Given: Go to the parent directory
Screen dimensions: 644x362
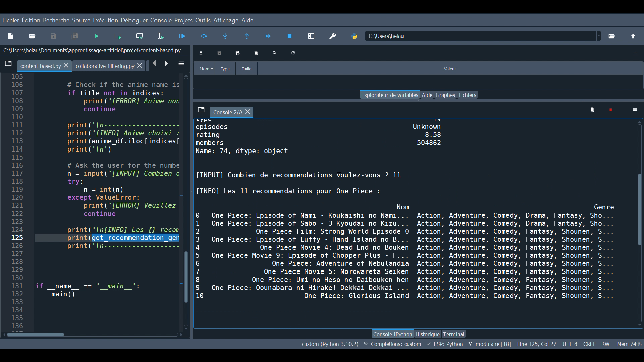Looking at the screenshot, I should (633, 36).
